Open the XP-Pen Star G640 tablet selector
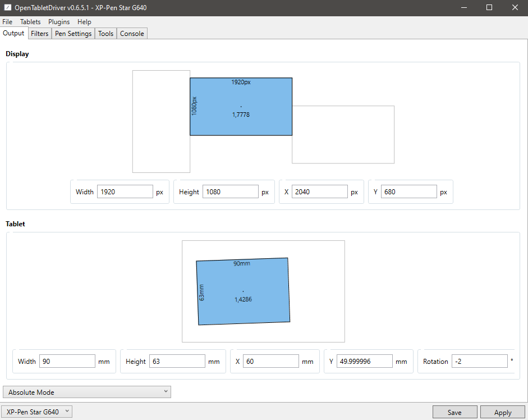 coord(37,412)
